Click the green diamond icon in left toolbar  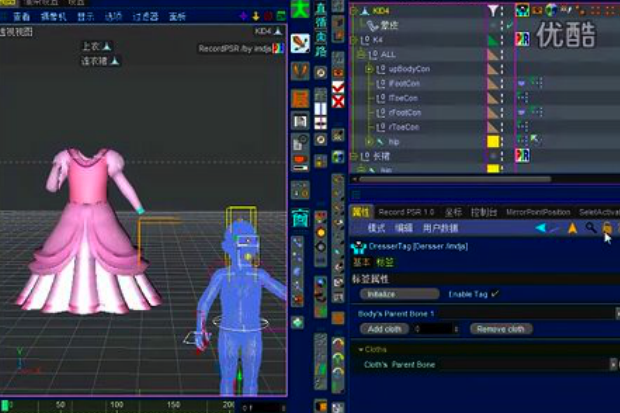tap(298, 323)
